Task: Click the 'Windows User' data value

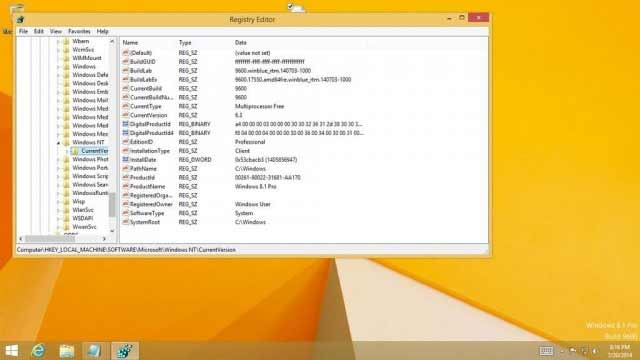Action: tap(253, 204)
